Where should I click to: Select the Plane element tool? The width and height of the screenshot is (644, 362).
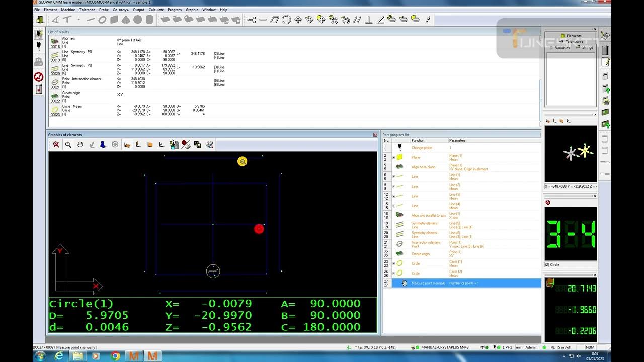point(114,20)
